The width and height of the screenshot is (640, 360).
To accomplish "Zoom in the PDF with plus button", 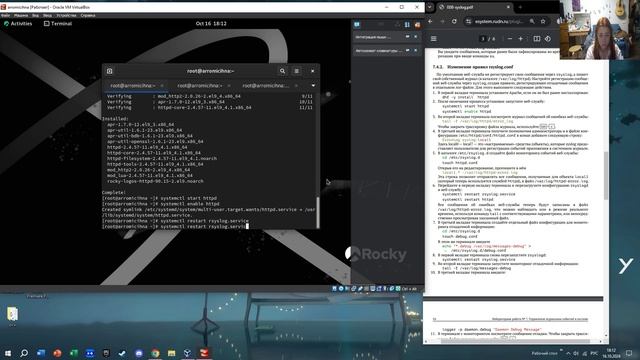I will 520,39.
